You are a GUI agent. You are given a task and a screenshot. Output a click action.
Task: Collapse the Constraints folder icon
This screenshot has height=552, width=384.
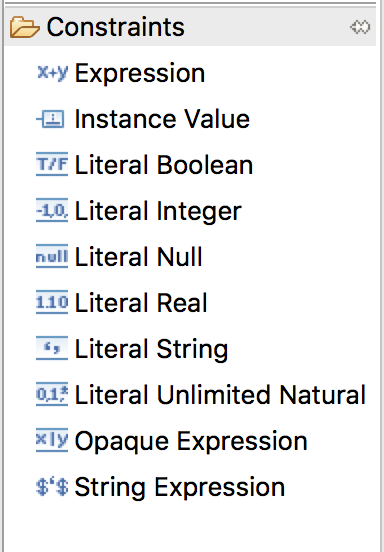coord(24,27)
